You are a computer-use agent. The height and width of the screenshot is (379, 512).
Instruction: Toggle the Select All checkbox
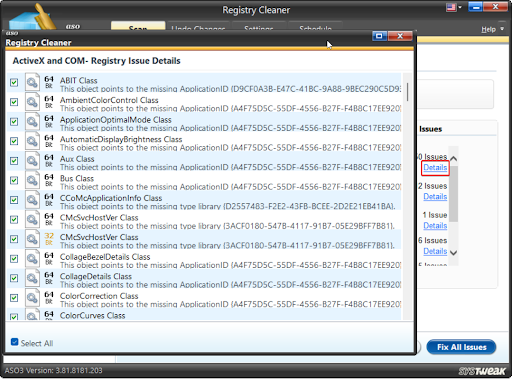[x=14, y=342]
